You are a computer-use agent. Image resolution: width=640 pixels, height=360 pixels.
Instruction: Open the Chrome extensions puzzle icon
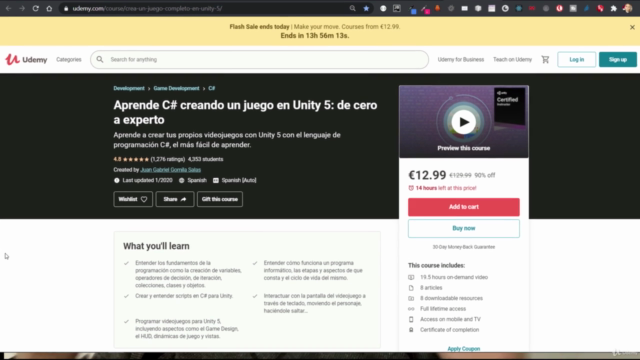613,8
